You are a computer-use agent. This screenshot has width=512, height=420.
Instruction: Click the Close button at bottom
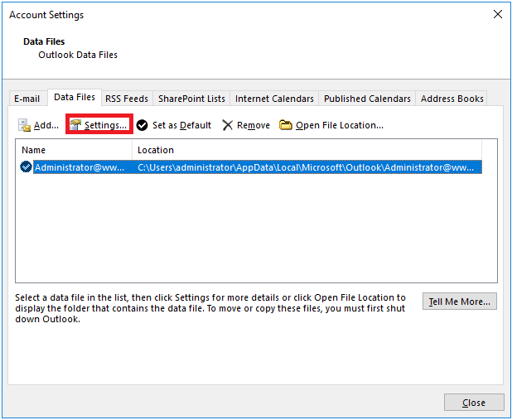[x=474, y=403]
